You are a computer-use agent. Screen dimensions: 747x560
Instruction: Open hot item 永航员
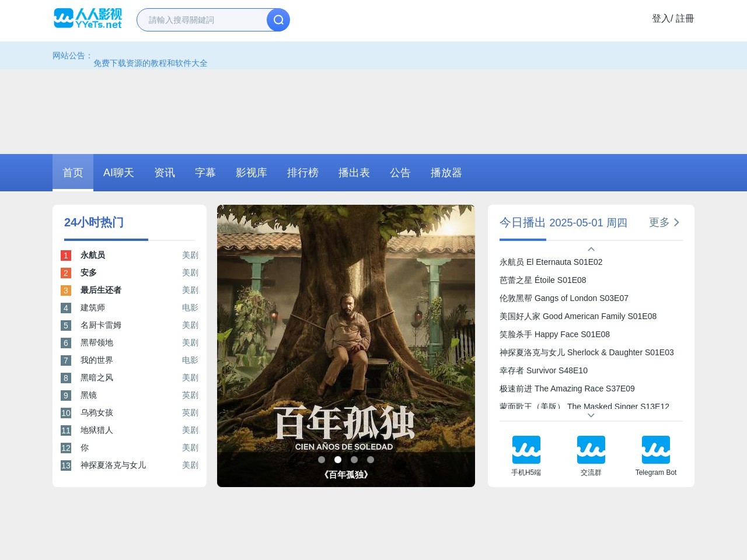(x=93, y=255)
